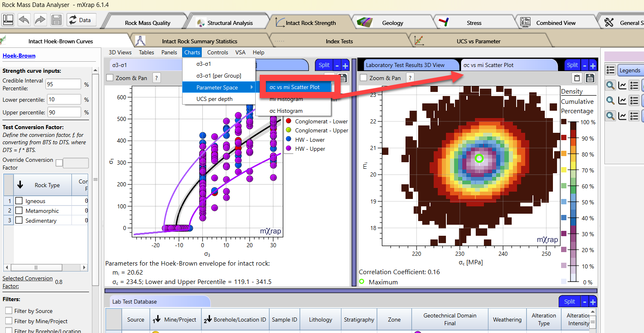Click the Legends list icon in the right panel

(611, 70)
